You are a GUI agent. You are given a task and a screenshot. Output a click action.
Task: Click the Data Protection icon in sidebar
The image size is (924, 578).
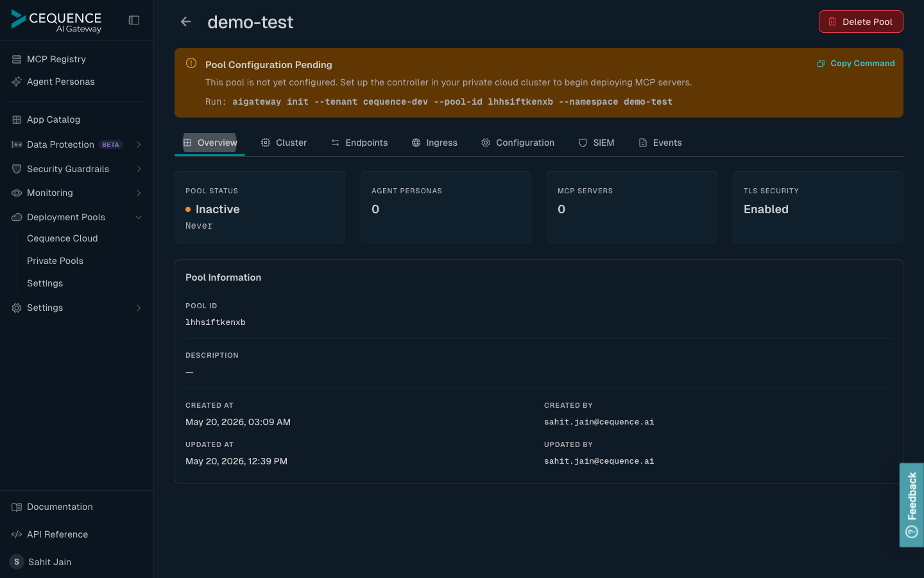pos(17,144)
